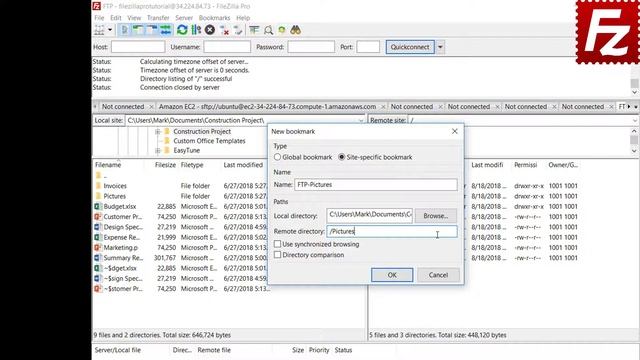Click OK in New bookmark dialog

(392, 275)
